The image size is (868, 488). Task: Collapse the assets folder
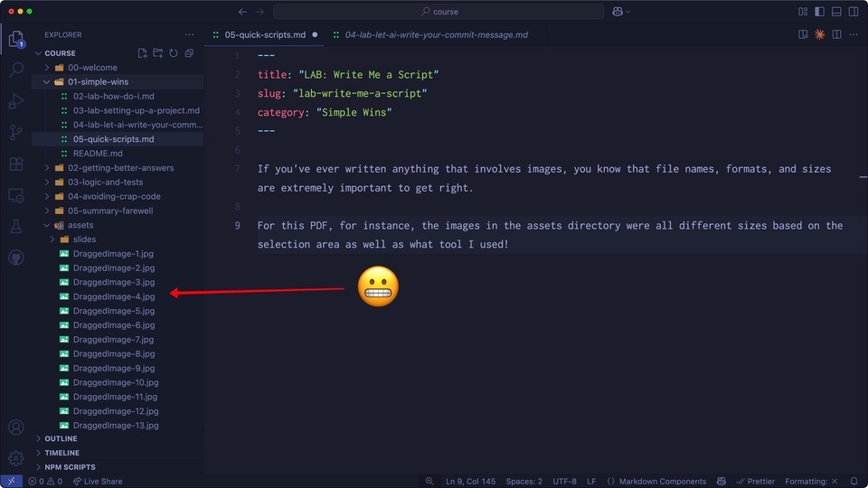click(x=118, y=225)
